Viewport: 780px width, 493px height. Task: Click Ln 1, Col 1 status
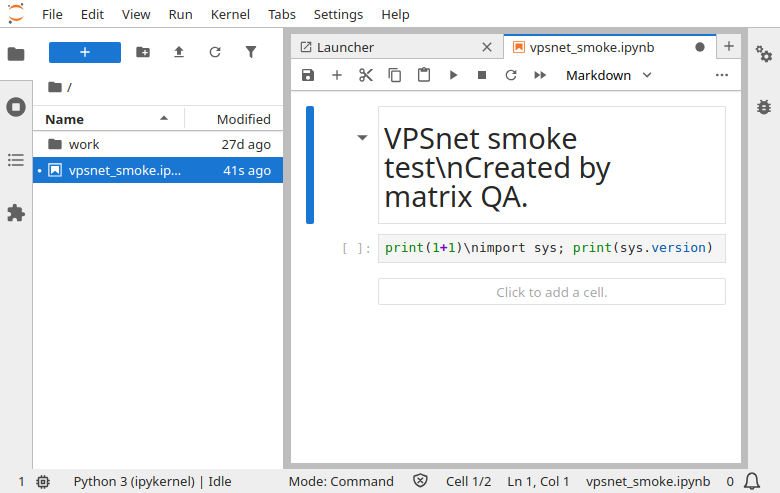point(538,482)
